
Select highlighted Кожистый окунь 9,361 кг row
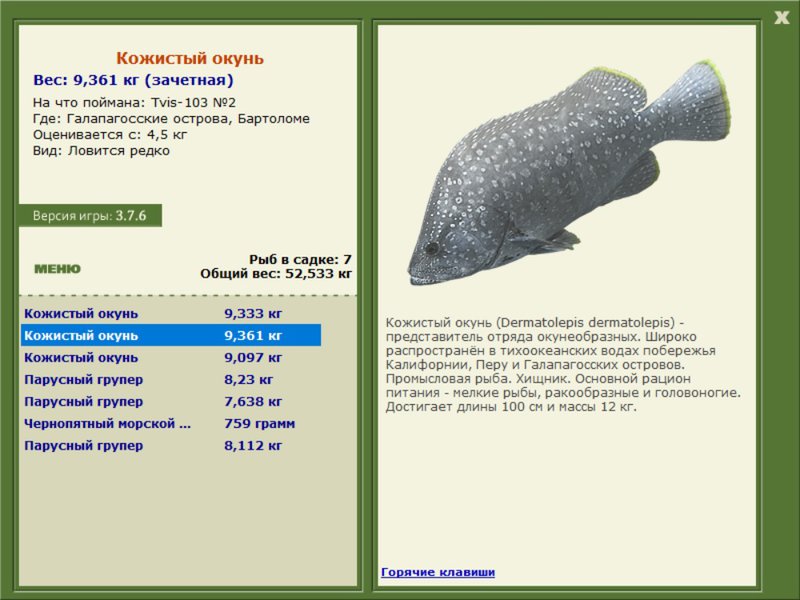(171, 335)
